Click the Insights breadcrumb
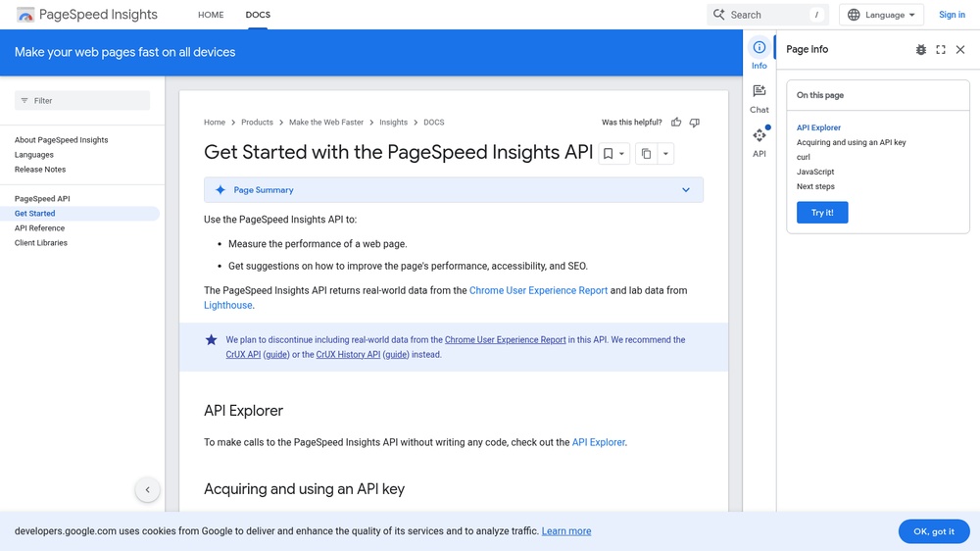 [393, 122]
